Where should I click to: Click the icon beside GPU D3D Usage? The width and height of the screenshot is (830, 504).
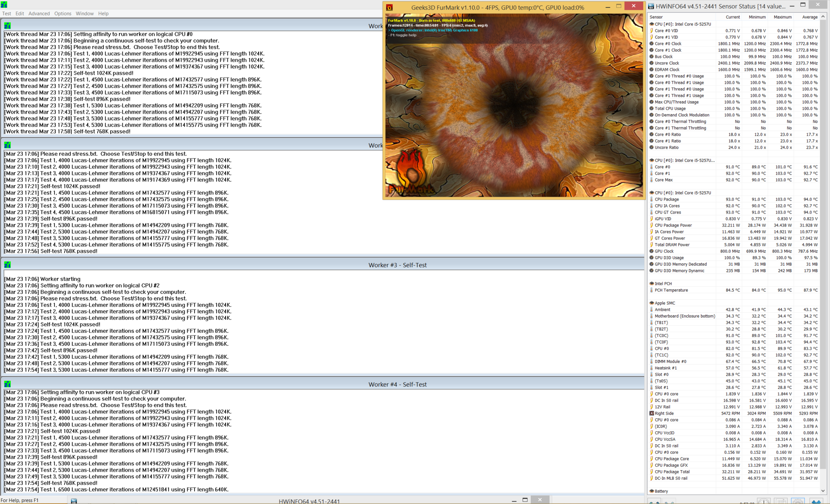(x=651, y=258)
